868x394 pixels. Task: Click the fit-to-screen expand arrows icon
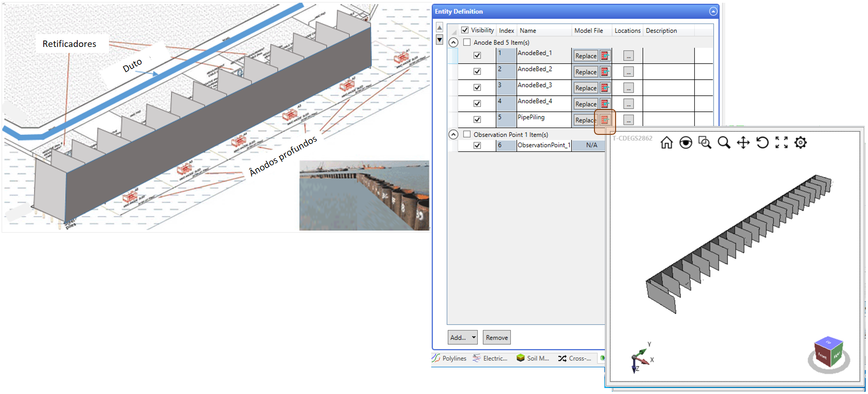tap(781, 143)
